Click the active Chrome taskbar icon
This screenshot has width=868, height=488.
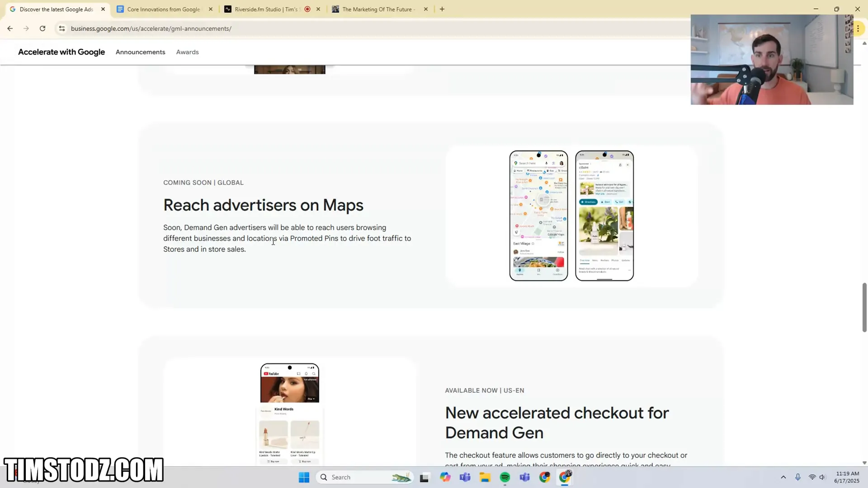point(565,477)
